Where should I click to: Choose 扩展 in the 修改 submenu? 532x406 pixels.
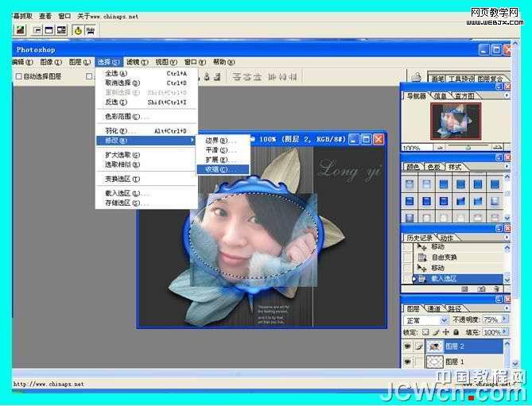(223, 159)
